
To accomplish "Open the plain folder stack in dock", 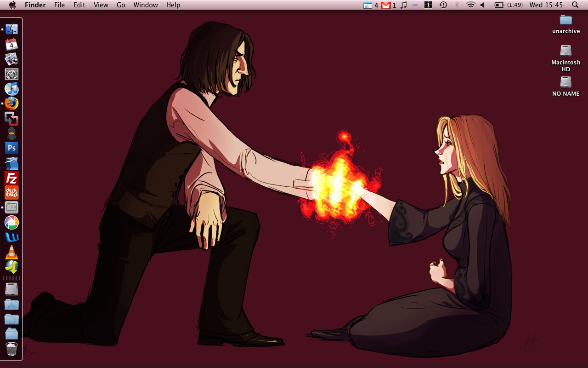I will [11, 334].
